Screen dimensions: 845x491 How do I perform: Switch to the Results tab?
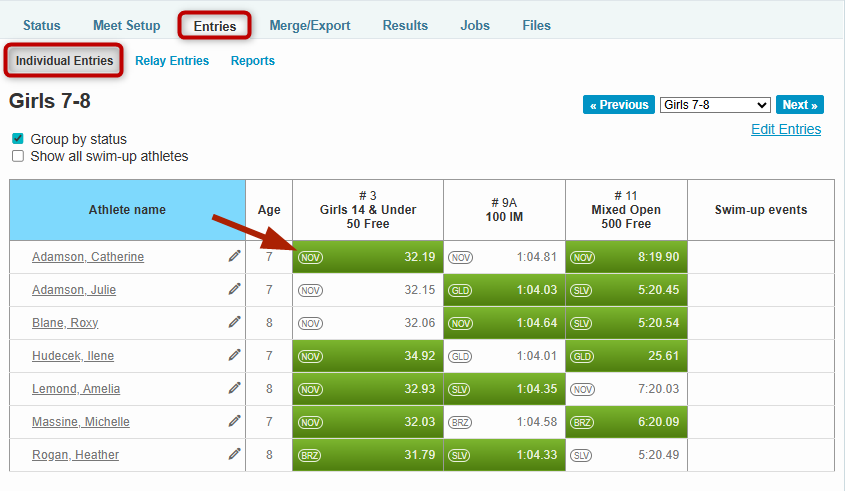[405, 25]
